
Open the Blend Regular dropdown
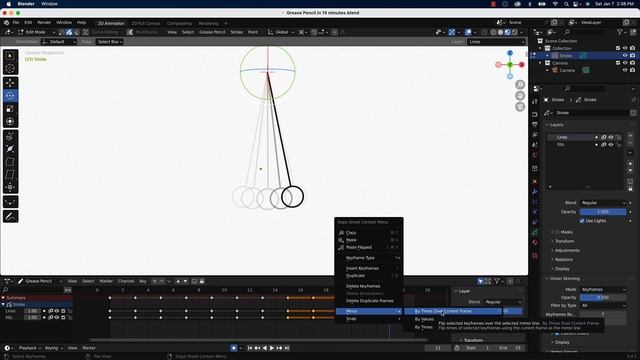603,203
